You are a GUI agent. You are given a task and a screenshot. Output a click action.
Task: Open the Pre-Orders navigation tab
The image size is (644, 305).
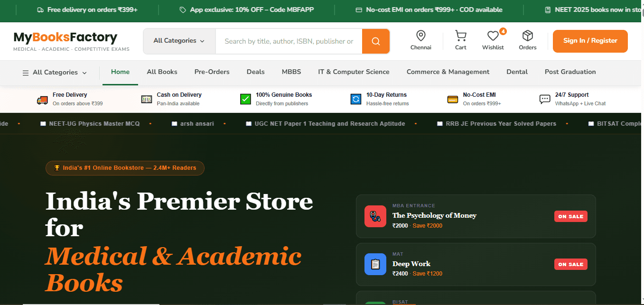212,72
